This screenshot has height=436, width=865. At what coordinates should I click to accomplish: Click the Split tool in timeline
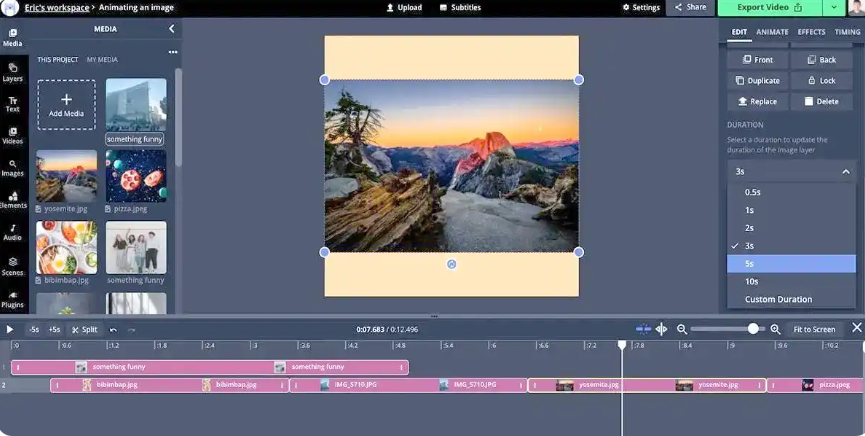(x=84, y=329)
